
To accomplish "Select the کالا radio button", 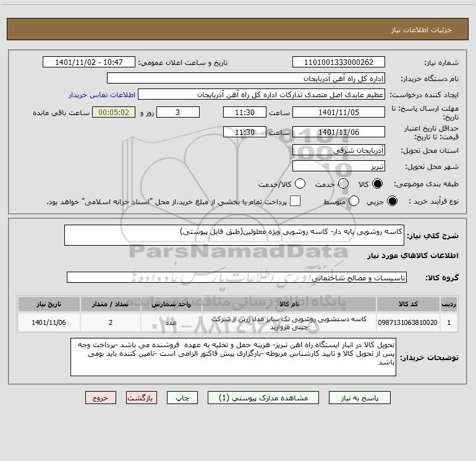I will [x=377, y=184].
